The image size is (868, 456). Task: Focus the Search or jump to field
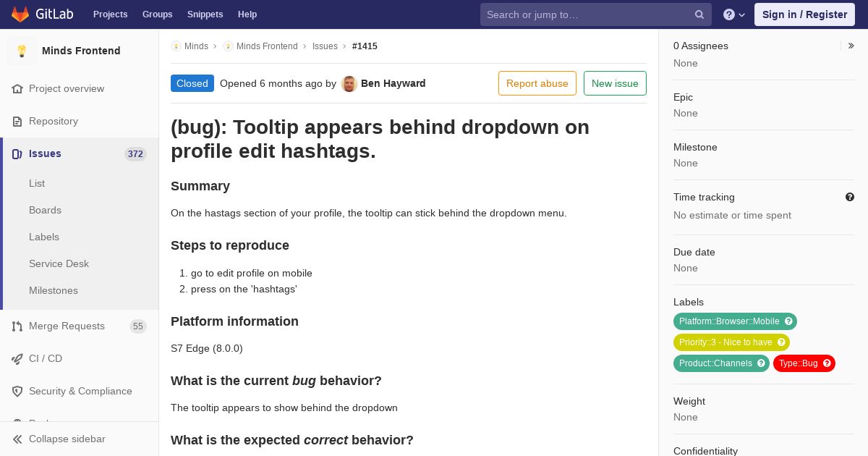coord(596,14)
